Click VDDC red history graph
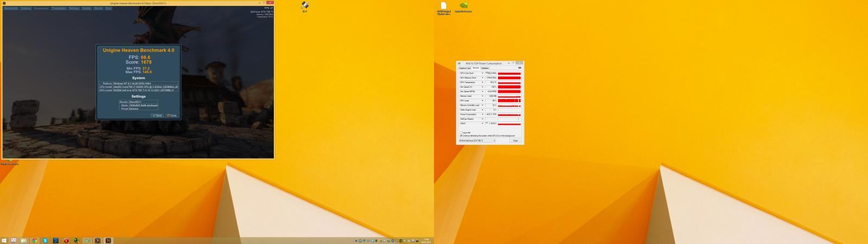 (x=509, y=124)
